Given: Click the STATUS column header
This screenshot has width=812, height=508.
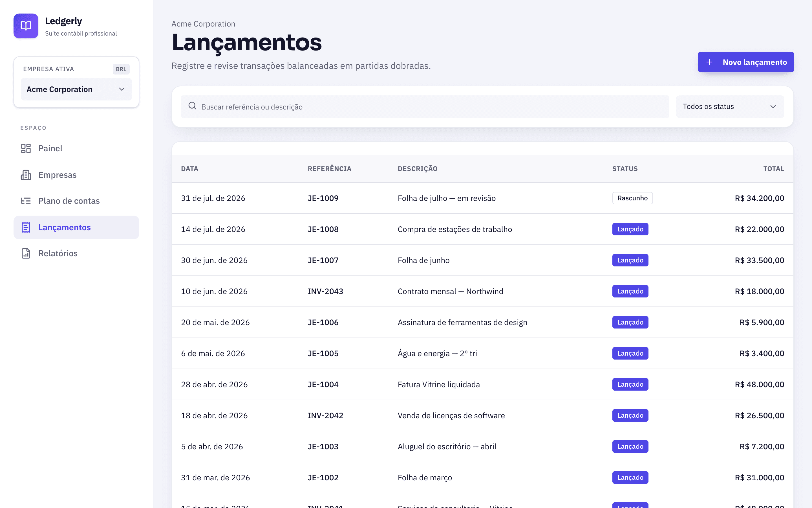Looking at the screenshot, I should pos(625,169).
